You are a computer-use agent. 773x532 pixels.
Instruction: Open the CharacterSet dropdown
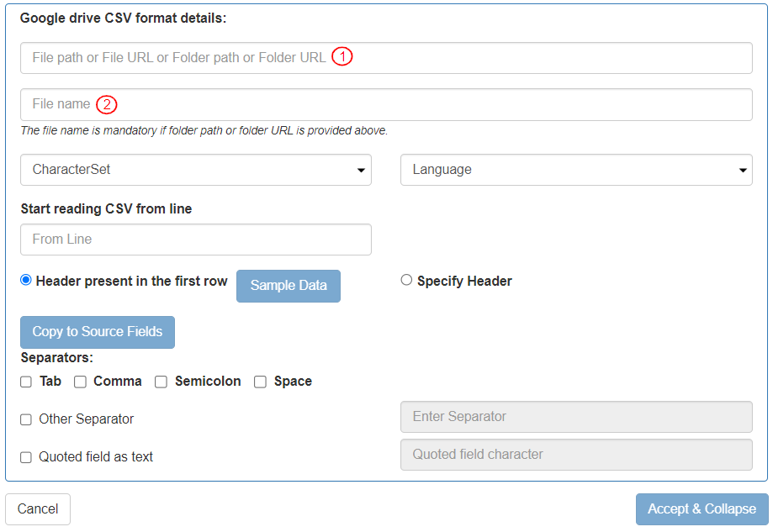pyautogui.click(x=195, y=170)
